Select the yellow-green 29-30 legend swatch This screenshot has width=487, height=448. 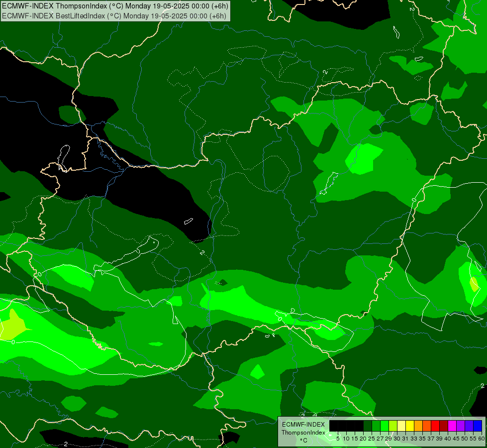(393, 426)
